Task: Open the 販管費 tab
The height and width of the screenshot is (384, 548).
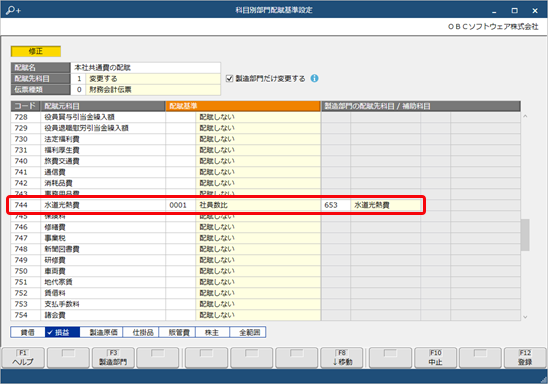Action: click(177, 332)
